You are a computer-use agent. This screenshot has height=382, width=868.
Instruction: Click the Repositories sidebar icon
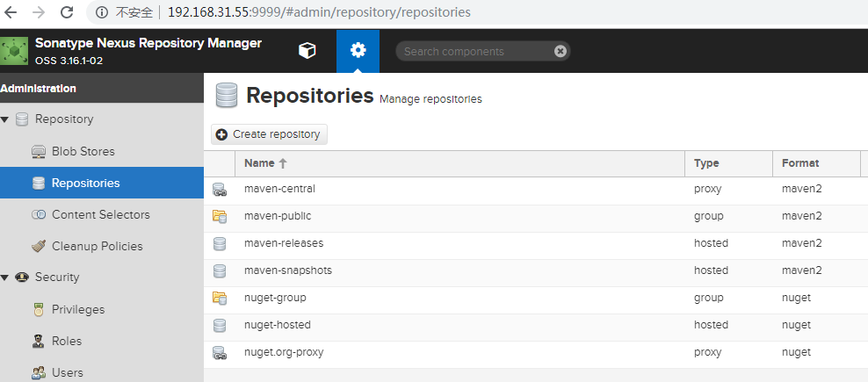pos(38,184)
